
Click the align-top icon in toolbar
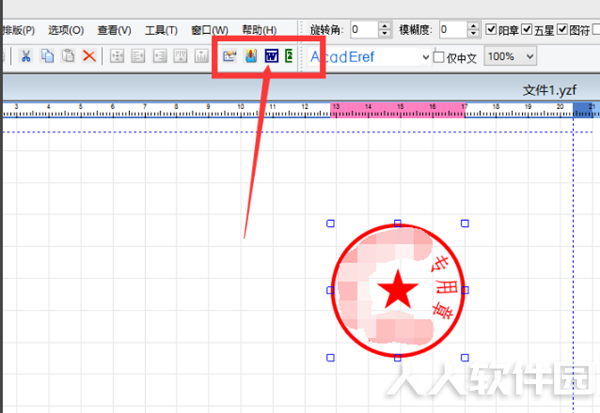point(180,56)
